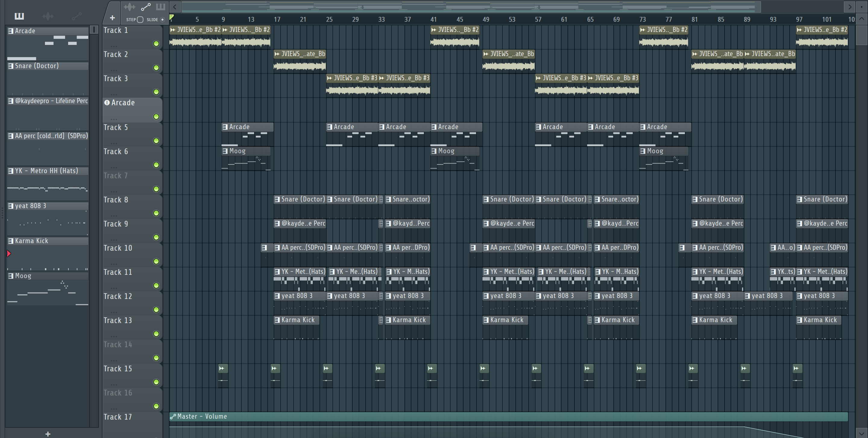The height and width of the screenshot is (438, 868).
Task: Click the picker panel scrollbar handle
Action: [94, 30]
